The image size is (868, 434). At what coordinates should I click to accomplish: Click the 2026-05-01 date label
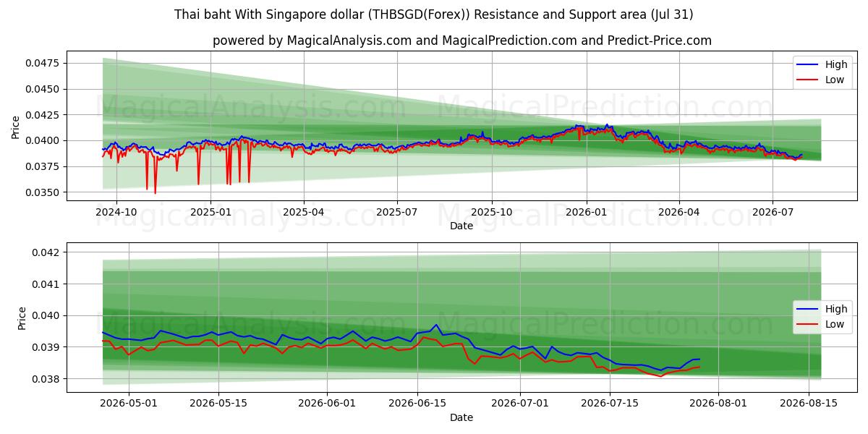coord(129,405)
